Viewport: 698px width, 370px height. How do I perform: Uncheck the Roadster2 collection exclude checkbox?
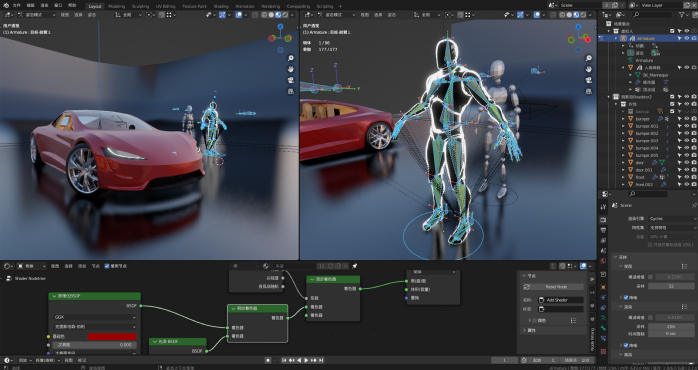[673, 97]
